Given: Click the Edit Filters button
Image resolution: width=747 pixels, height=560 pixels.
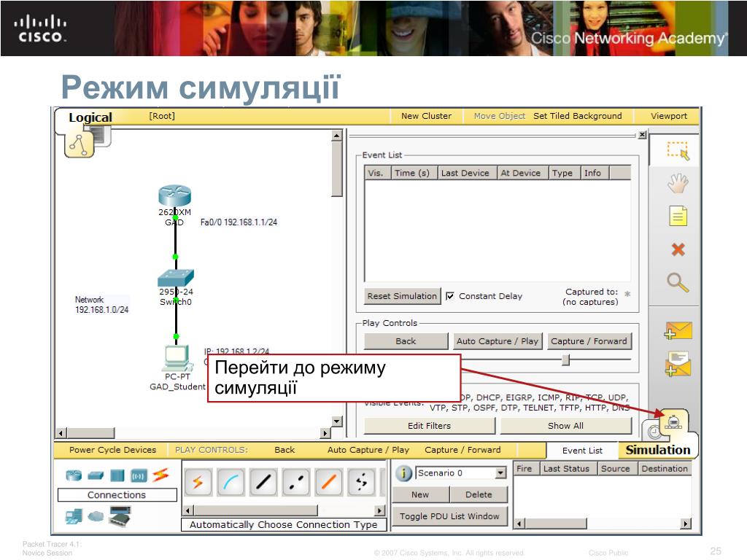Looking at the screenshot, I should tap(429, 426).
